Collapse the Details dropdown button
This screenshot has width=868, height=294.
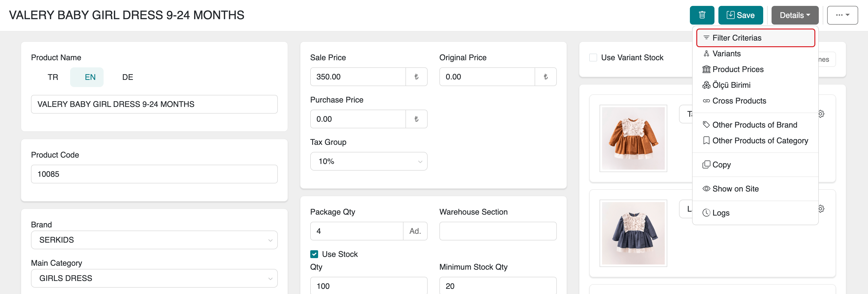coord(794,15)
